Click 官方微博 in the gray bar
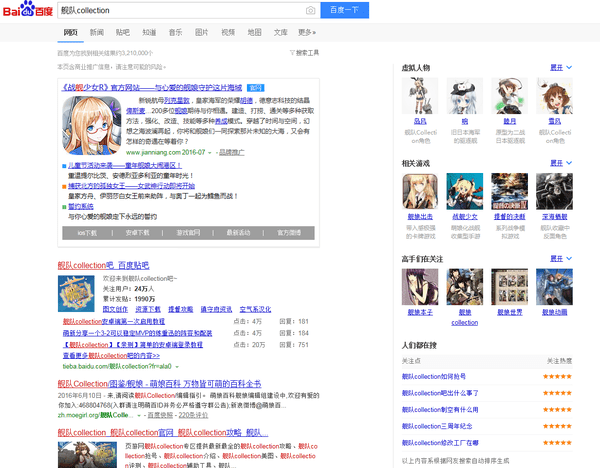 tap(289, 233)
